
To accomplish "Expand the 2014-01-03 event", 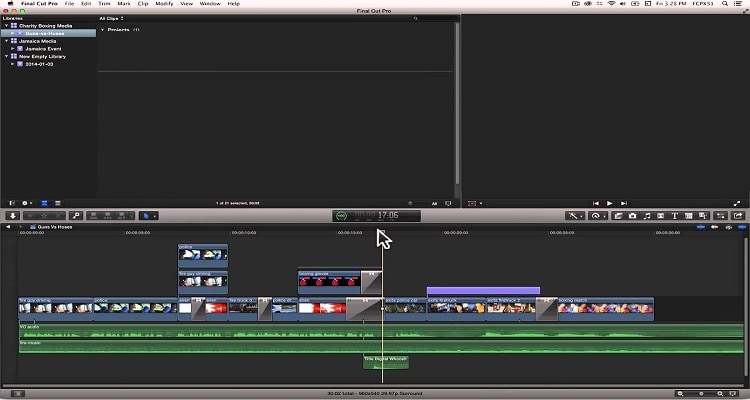I will pyautogui.click(x=13, y=64).
